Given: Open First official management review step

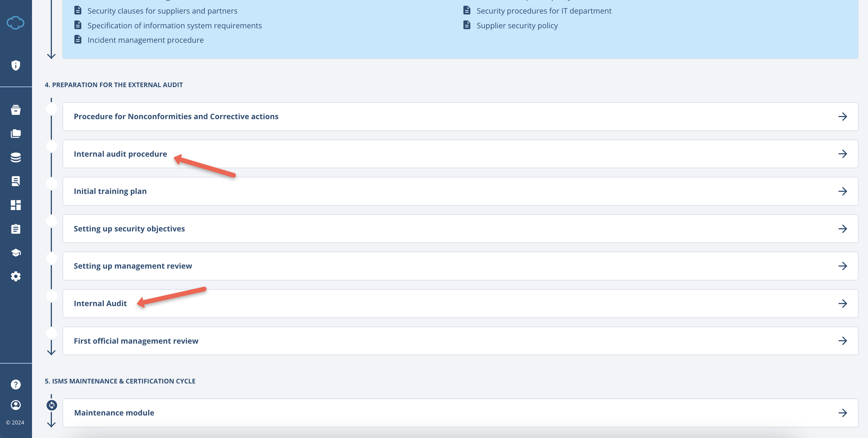Looking at the screenshot, I should click(x=136, y=341).
